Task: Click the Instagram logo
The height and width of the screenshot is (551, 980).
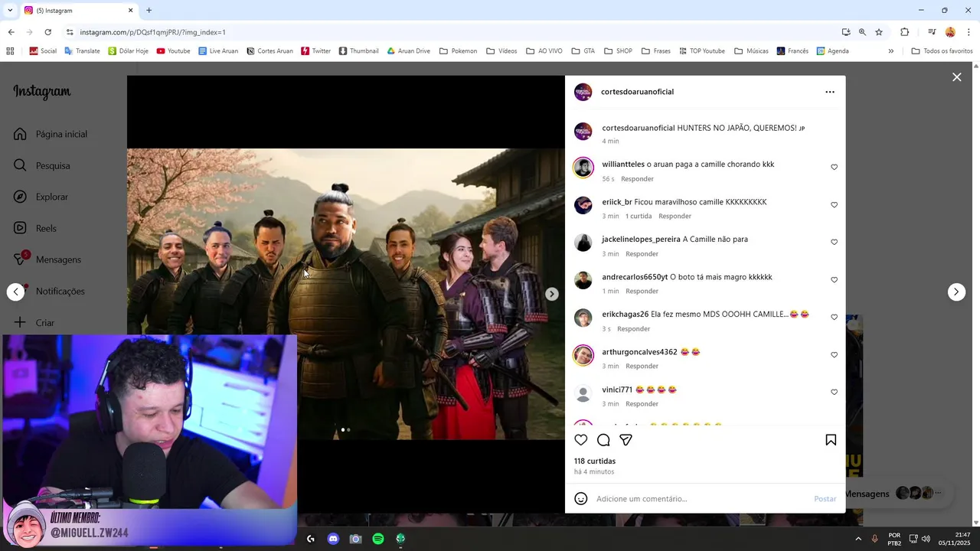Action: [42, 92]
